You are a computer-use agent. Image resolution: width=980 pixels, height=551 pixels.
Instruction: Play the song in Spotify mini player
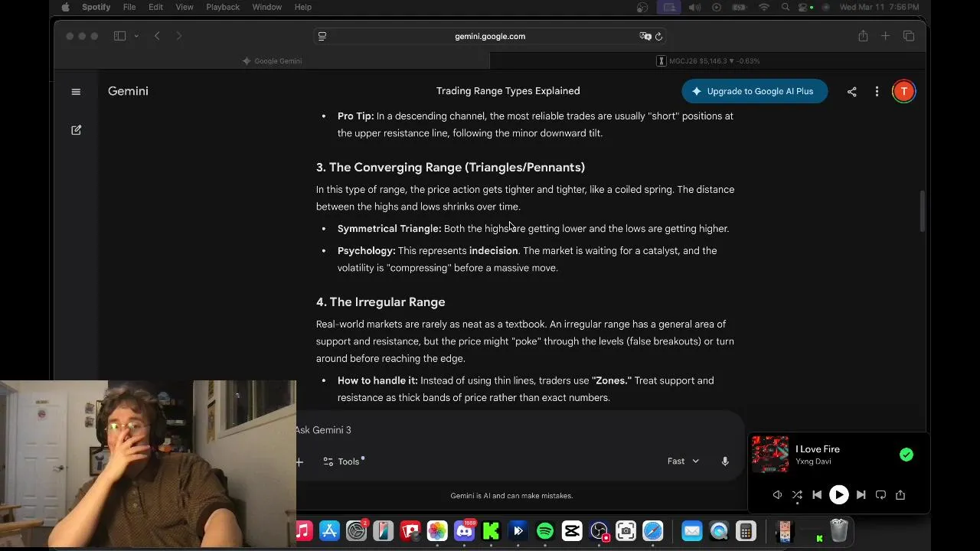[839, 495]
